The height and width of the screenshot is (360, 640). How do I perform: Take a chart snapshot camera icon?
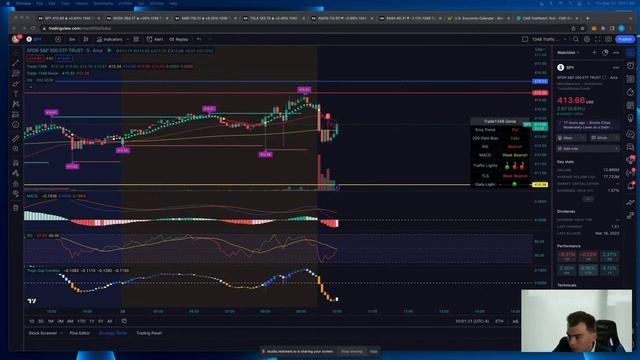point(609,39)
